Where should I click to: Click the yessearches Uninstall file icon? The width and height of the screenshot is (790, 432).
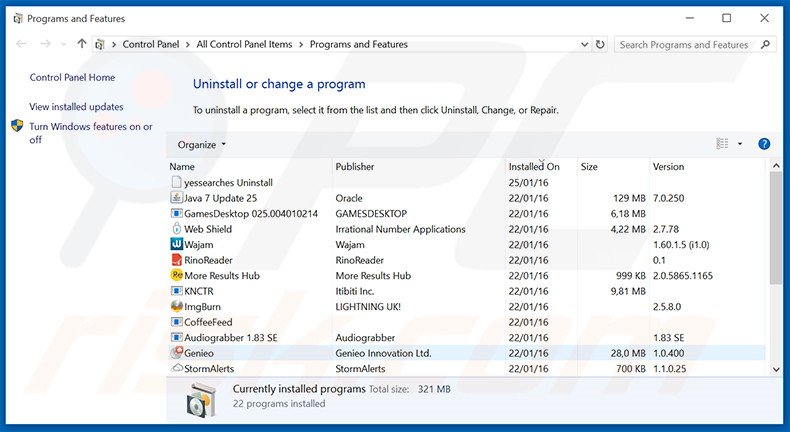coord(176,182)
